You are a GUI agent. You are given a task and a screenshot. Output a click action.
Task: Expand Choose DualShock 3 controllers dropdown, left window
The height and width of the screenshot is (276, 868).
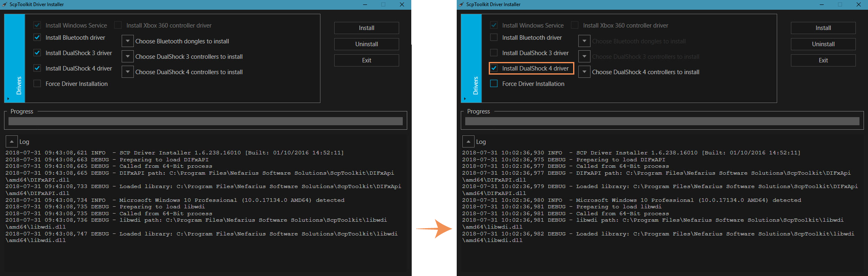coord(128,56)
